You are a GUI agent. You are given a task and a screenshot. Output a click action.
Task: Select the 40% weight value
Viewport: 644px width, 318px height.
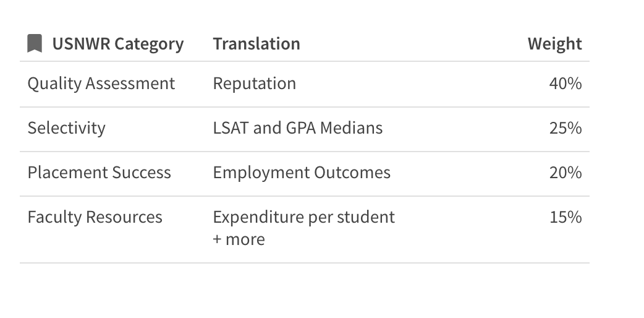566,84
